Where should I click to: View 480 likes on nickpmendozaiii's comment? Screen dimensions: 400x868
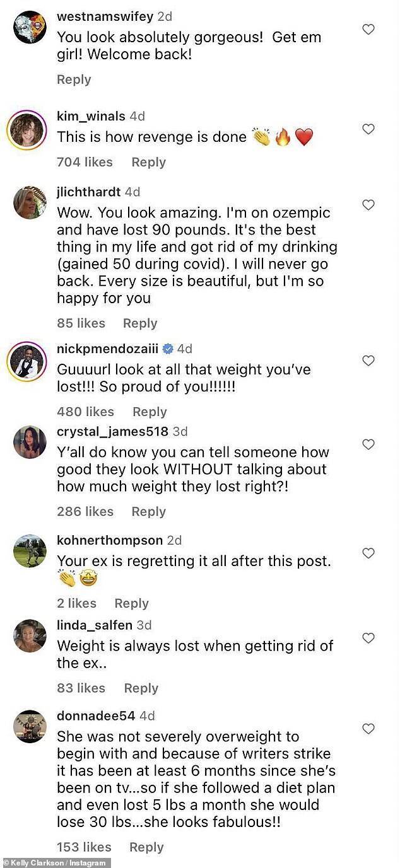tap(85, 412)
